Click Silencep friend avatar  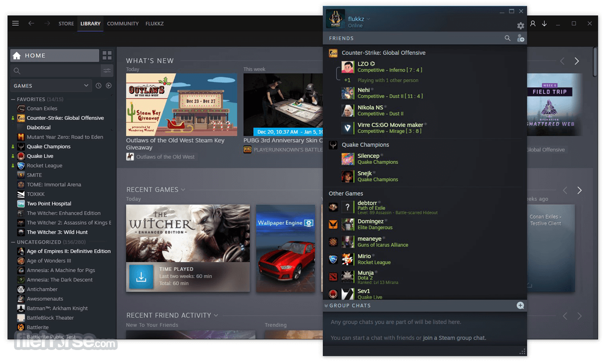click(348, 159)
